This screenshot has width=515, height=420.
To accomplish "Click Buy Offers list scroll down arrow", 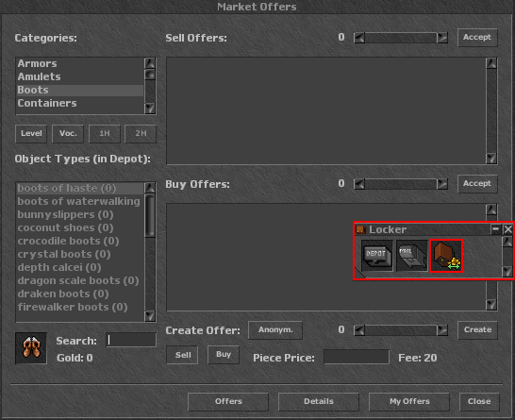I will (491, 305).
